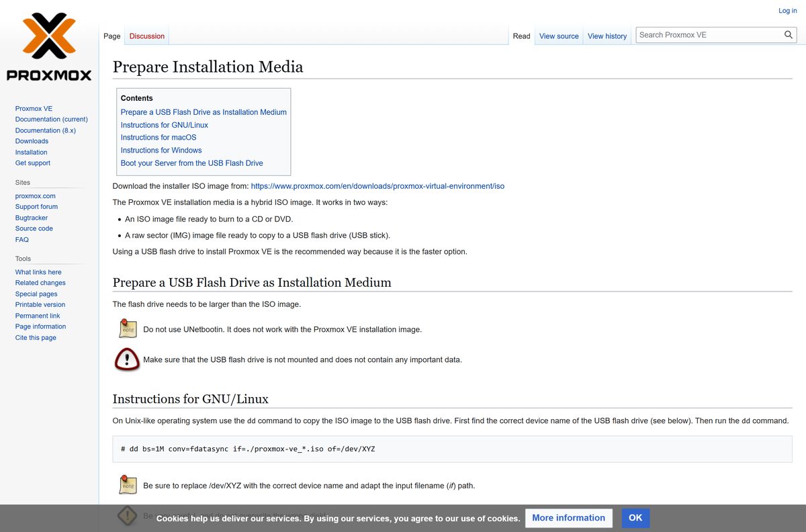Click the red warning icon about mounted drive
806x532 pixels.
tap(127, 359)
